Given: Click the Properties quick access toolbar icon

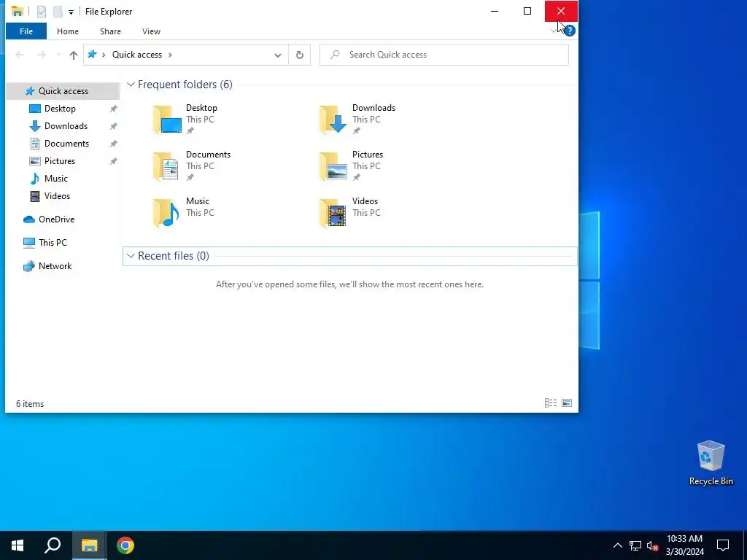Looking at the screenshot, I should (42, 12).
